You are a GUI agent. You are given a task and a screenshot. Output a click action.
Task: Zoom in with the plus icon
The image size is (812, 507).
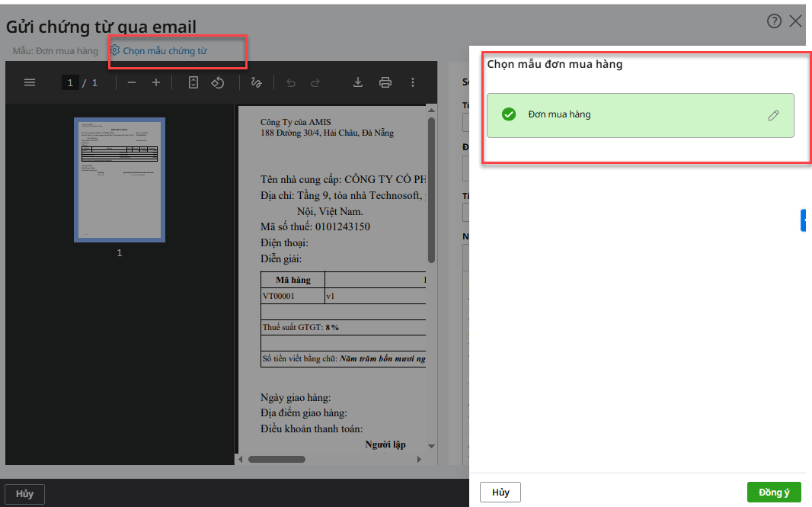point(156,82)
